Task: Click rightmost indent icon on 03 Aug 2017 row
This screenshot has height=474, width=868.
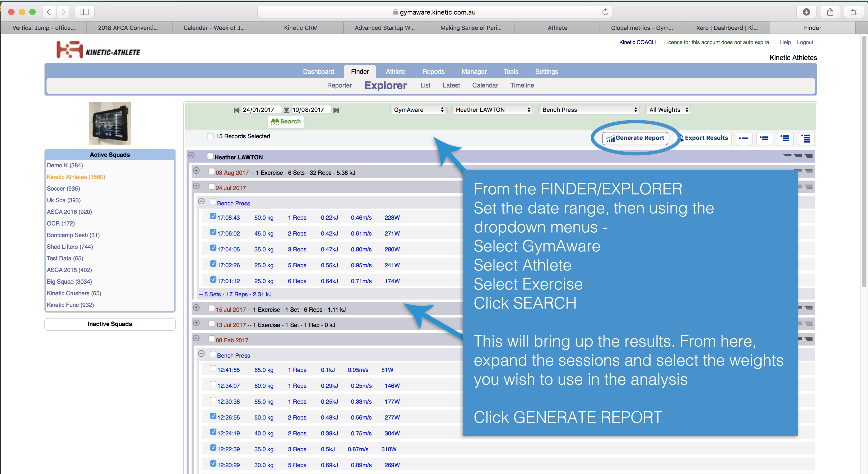Action: pyautogui.click(x=809, y=171)
